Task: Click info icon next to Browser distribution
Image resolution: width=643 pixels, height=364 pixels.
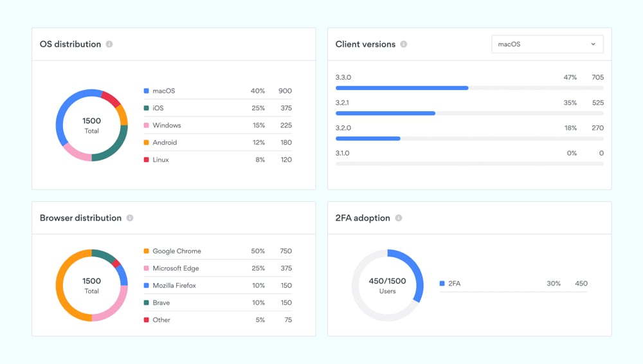Action: point(130,218)
